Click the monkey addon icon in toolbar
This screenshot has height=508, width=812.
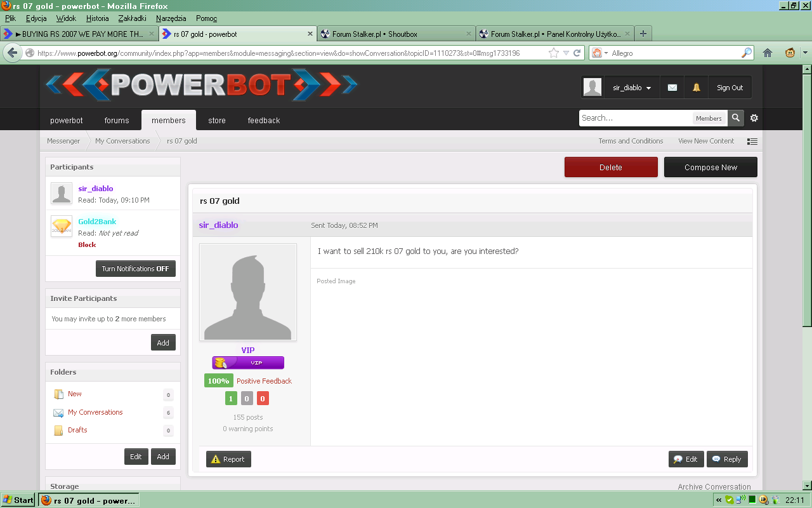[x=790, y=53]
